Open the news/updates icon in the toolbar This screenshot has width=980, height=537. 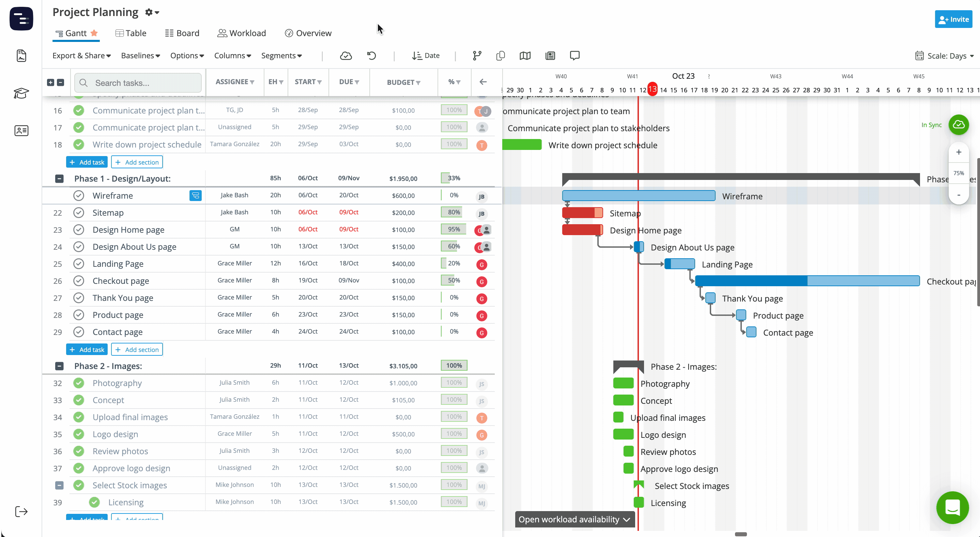tap(550, 56)
